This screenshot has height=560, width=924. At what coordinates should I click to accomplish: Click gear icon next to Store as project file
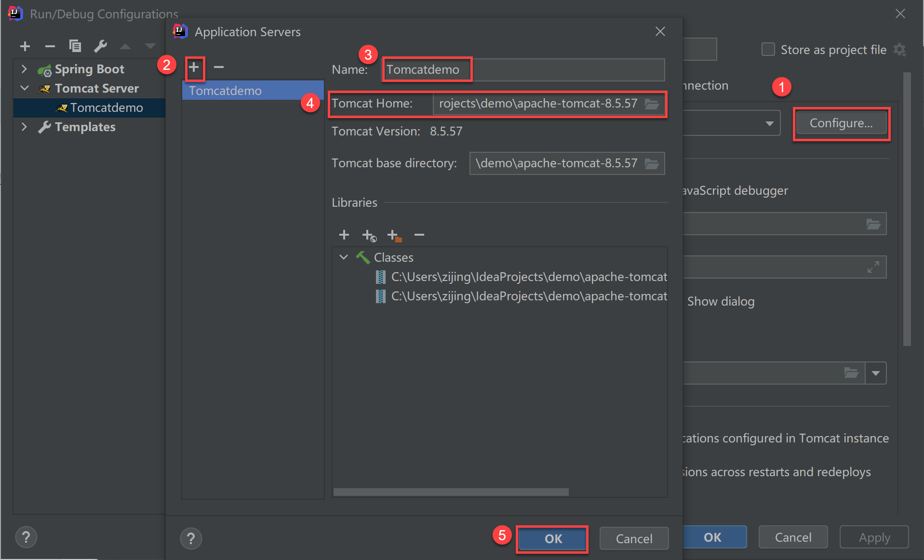(x=899, y=50)
